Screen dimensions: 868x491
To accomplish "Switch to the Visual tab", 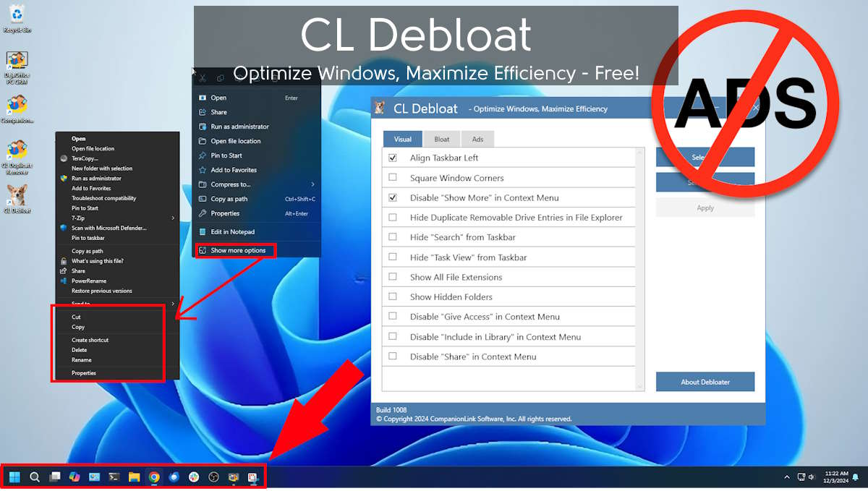I will point(403,139).
